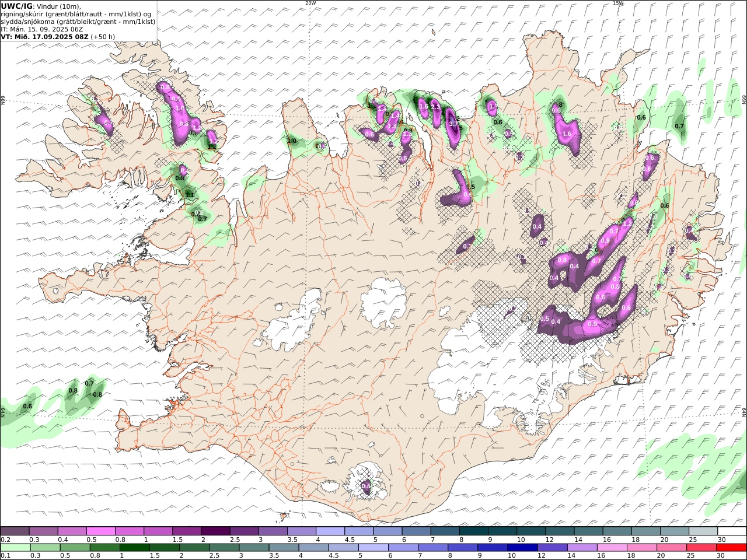This screenshot has height=560, width=747.
Task: Click the 3.7 precipitation value on north coast
Action: click(x=453, y=124)
